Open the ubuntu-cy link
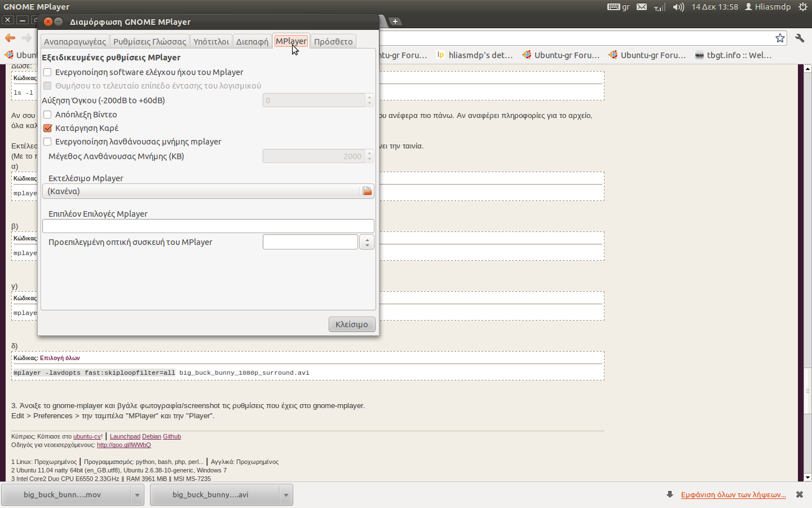 [x=87, y=436]
